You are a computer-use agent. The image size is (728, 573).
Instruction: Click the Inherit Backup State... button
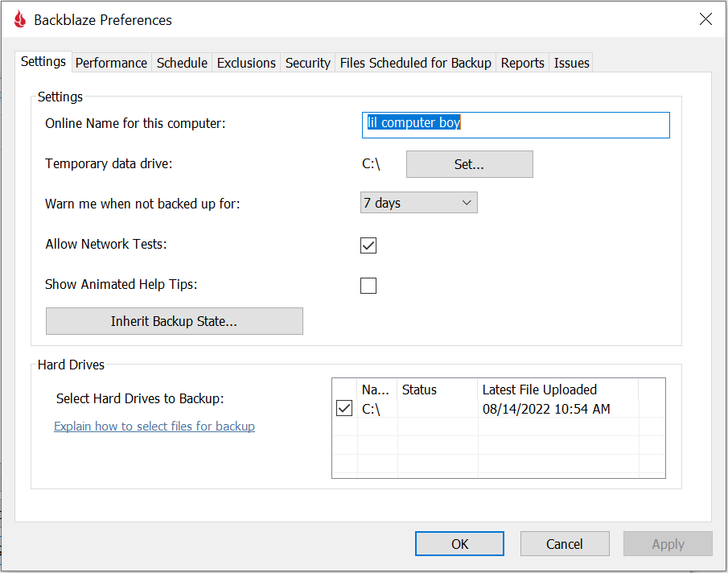click(174, 321)
